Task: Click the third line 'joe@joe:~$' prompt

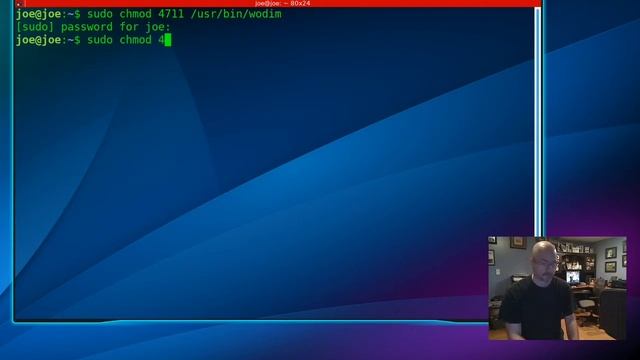Action: pyautogui.click(x=48, y=40)
